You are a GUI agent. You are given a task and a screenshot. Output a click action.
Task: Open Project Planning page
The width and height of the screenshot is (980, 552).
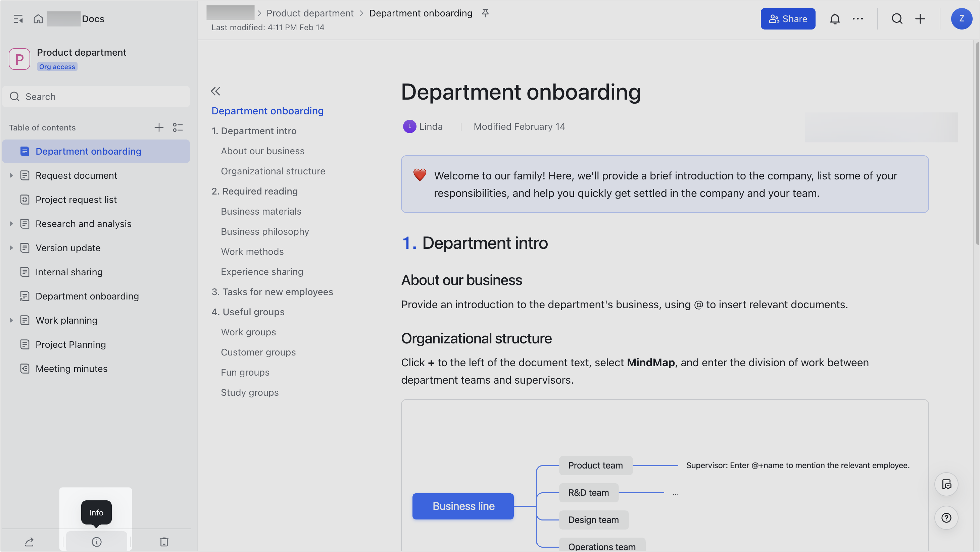[71, 344]
